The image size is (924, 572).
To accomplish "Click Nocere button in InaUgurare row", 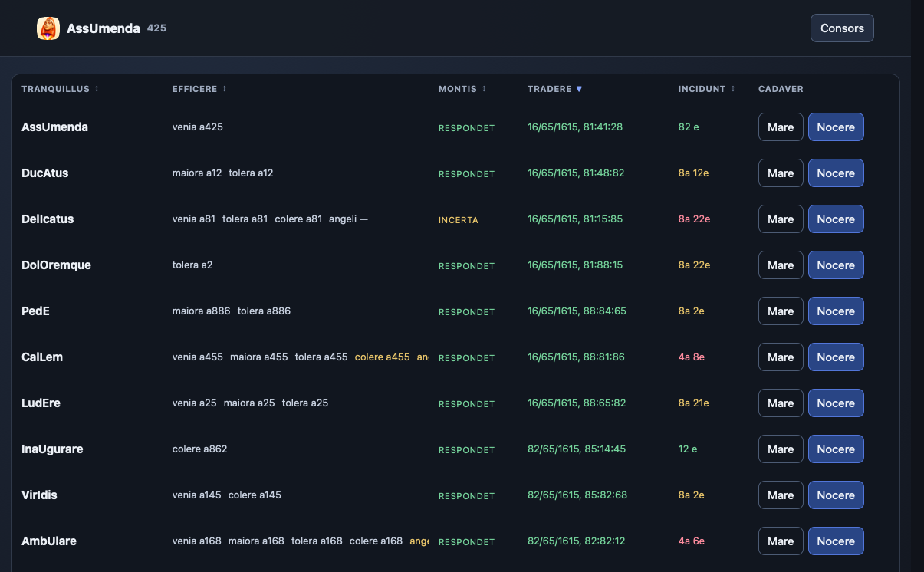I will pyautogui.click(x=836, y=449).
